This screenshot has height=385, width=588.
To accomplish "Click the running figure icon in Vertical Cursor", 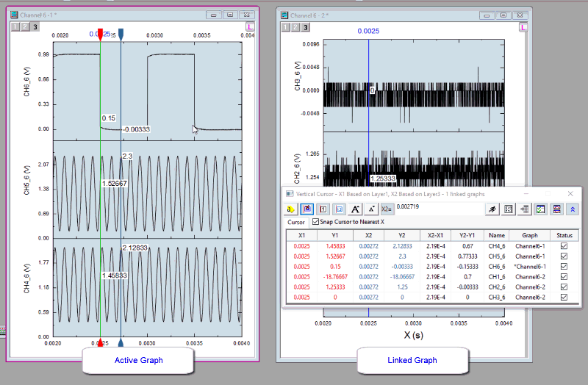I will pyautogui.click(x=492, y=209).
